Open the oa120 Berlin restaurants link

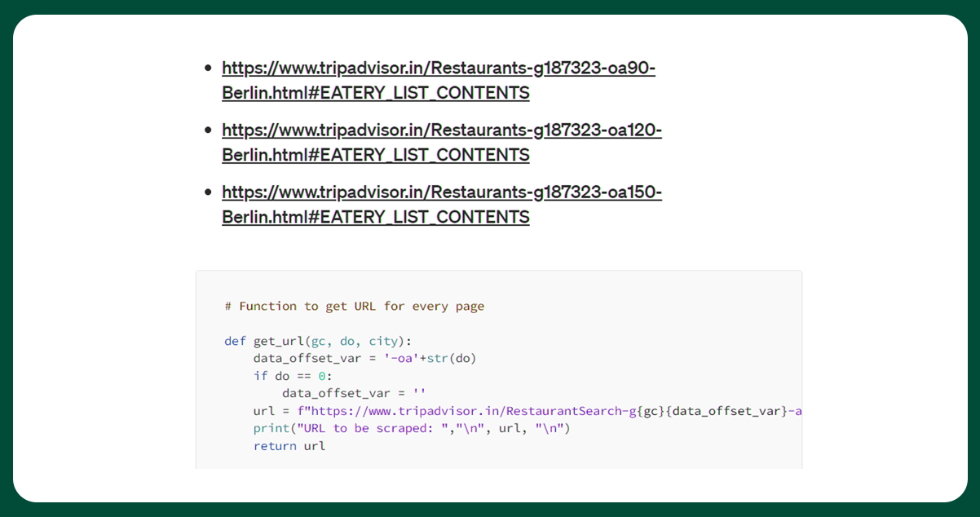tap(441, 130)
